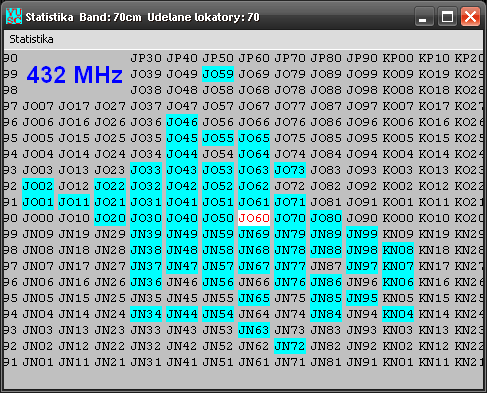Select unworked locator JO54
Viewport: 487px width, 393px height.
218,154
